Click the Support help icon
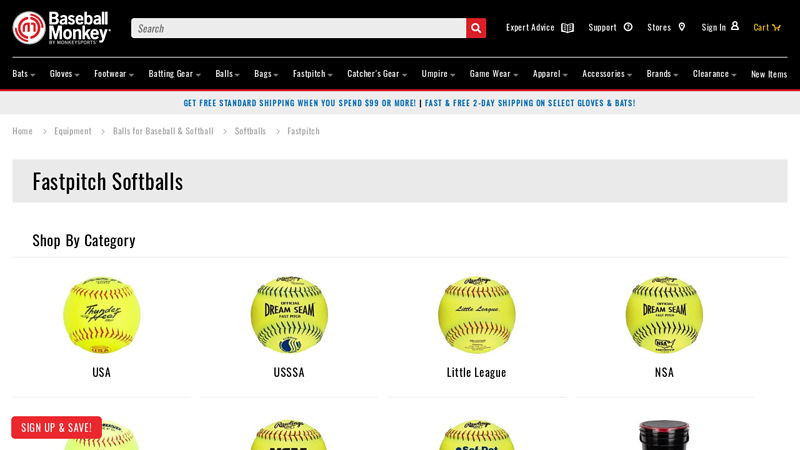Viewport: 800px width, 450px height. (628, 27)
